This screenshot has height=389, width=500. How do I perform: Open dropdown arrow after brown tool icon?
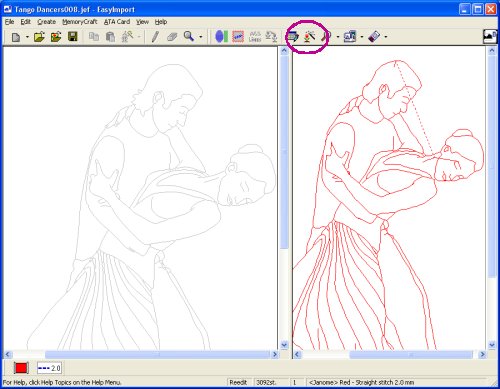pos(338,37)
